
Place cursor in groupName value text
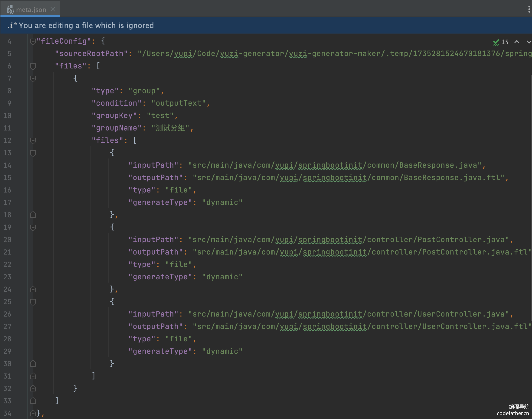click(x=170, y=128)
